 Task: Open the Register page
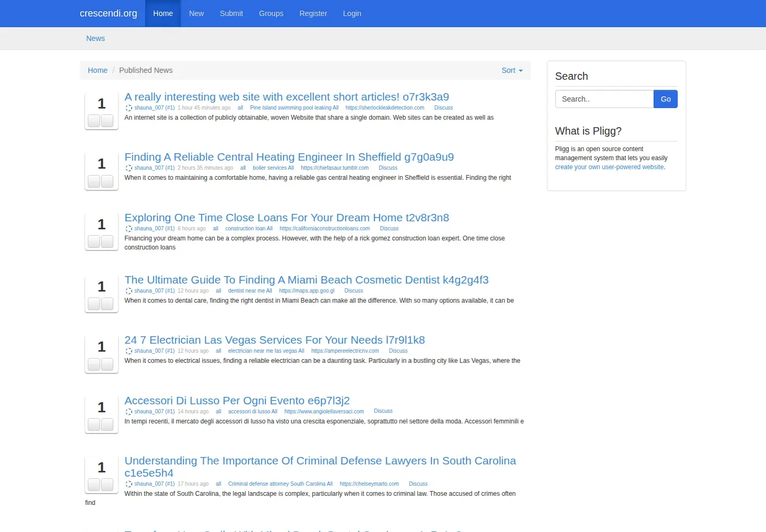313,13
